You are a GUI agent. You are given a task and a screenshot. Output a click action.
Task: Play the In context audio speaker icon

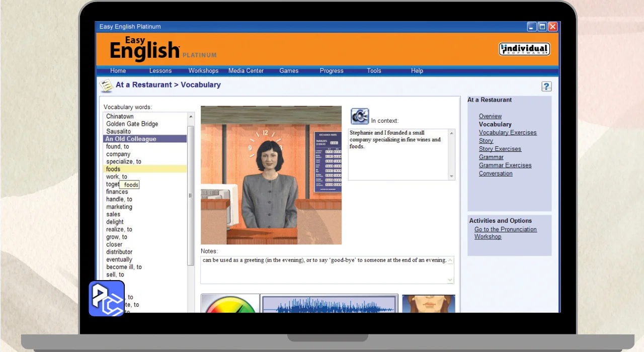click(x=360, y=117)
